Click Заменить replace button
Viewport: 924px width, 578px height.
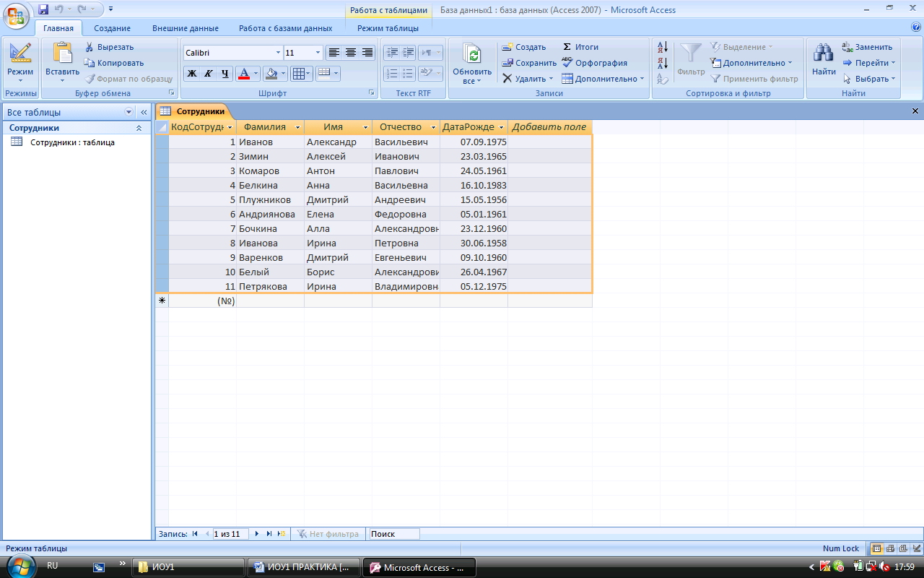click(867, 47)
